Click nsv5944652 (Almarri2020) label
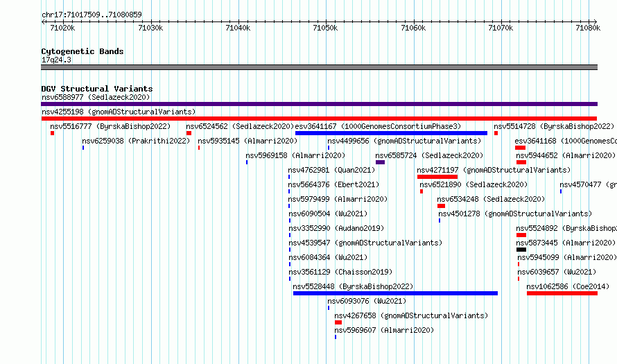Viewport: 617px width, 364px height. pyautogui.click(x=566, y=155)
